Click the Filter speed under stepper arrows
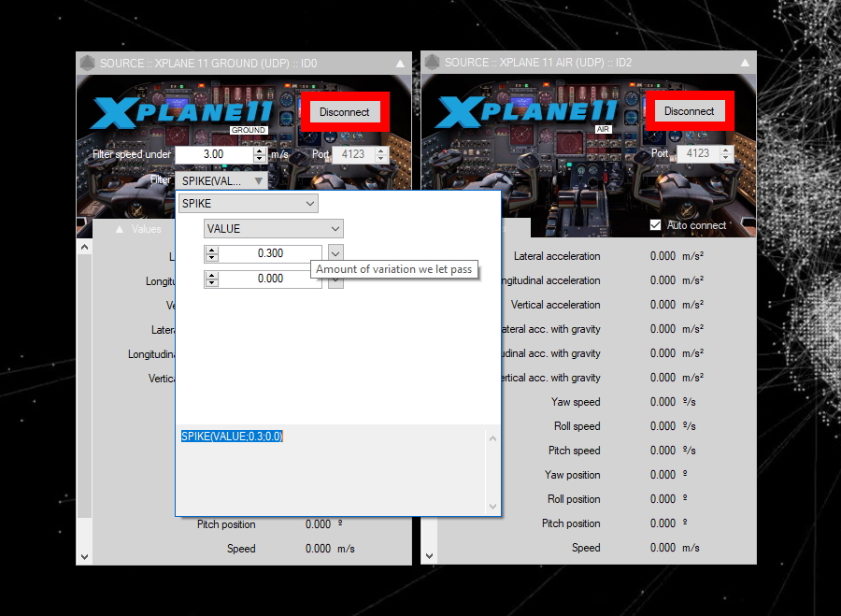This screenshot has width=841, height=616. point(260,154)
